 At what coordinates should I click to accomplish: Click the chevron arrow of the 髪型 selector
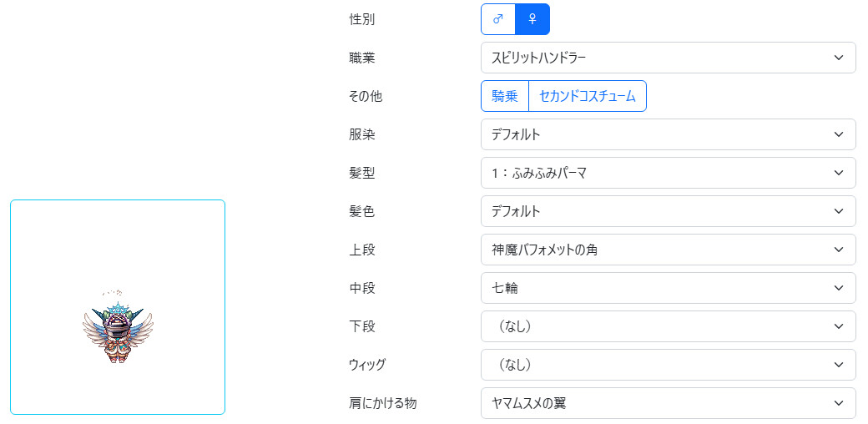click(838, 174)
